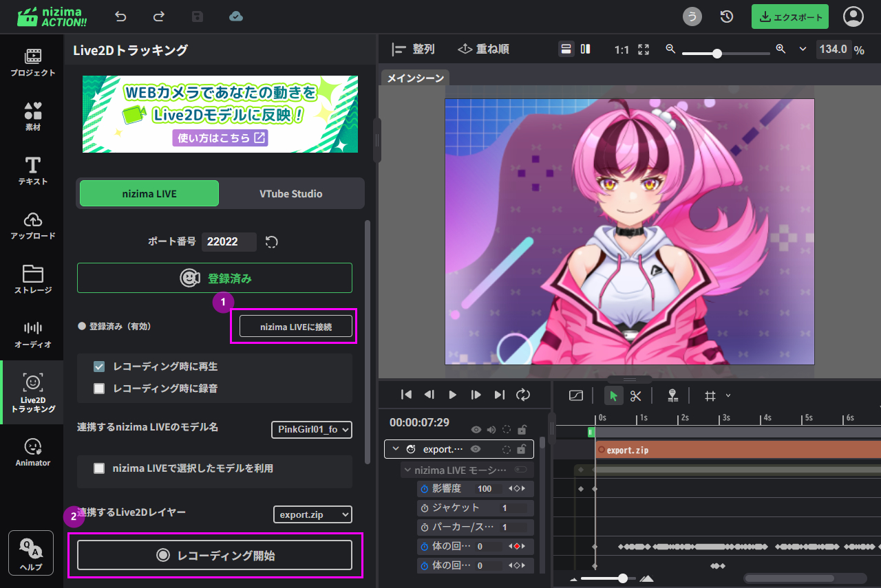Switch to the VTube Studio tab
This screenshot has height=588, width=881.
(x=290, y=194)
